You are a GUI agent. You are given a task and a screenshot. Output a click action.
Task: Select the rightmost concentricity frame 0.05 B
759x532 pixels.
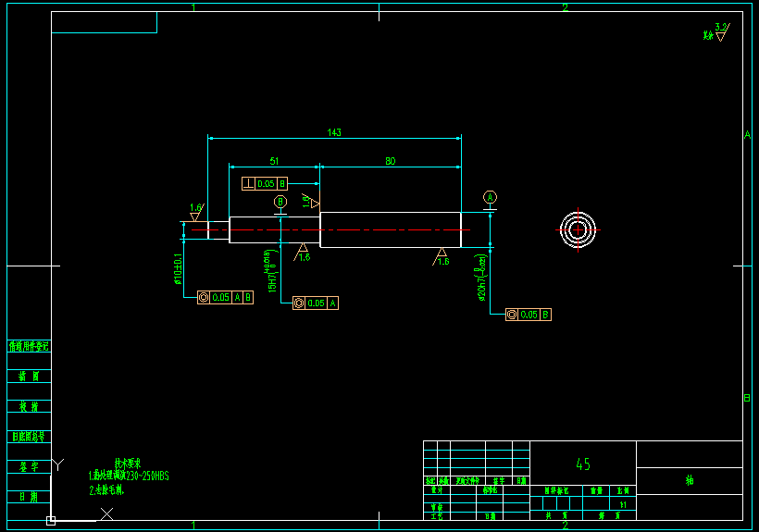click(529, 315)
